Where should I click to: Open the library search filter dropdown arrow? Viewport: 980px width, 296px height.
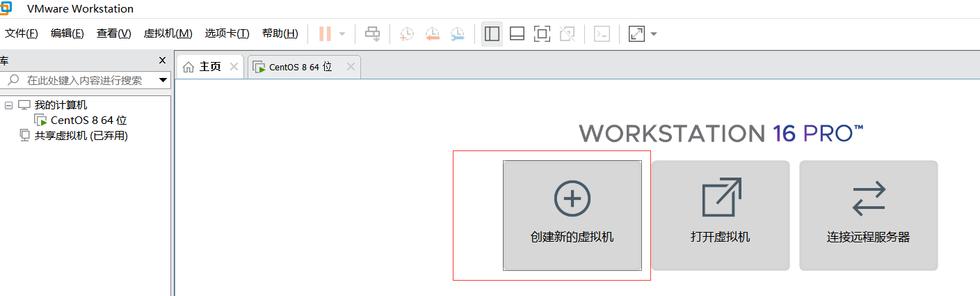[163, 80]
